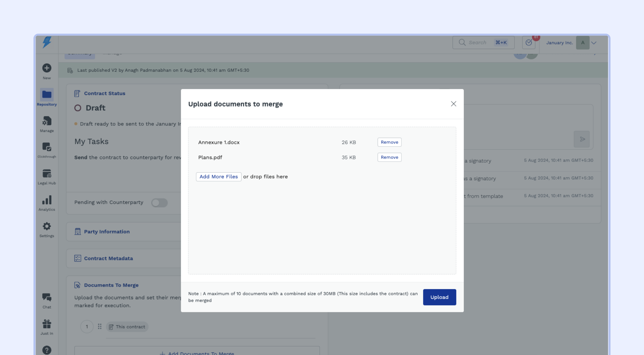644x355 pixels.
Task: Remove the Plans.pdf file
Action: point(389,157)
